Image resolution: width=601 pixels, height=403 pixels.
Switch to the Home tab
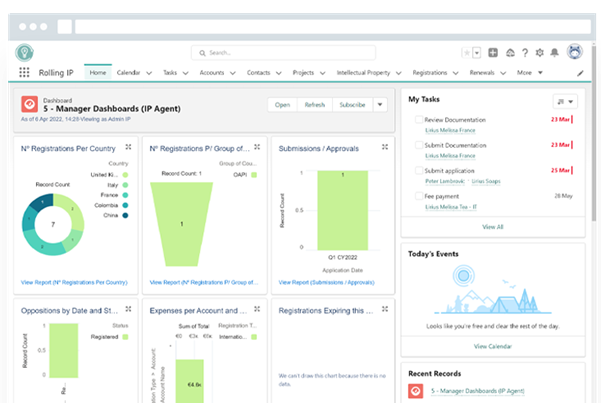click(98, 72)
